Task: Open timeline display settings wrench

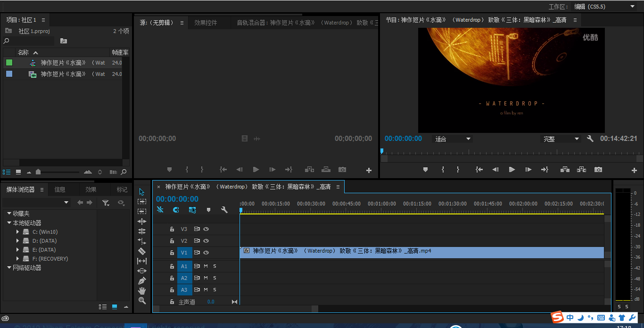Action: [x=224, y=210]
